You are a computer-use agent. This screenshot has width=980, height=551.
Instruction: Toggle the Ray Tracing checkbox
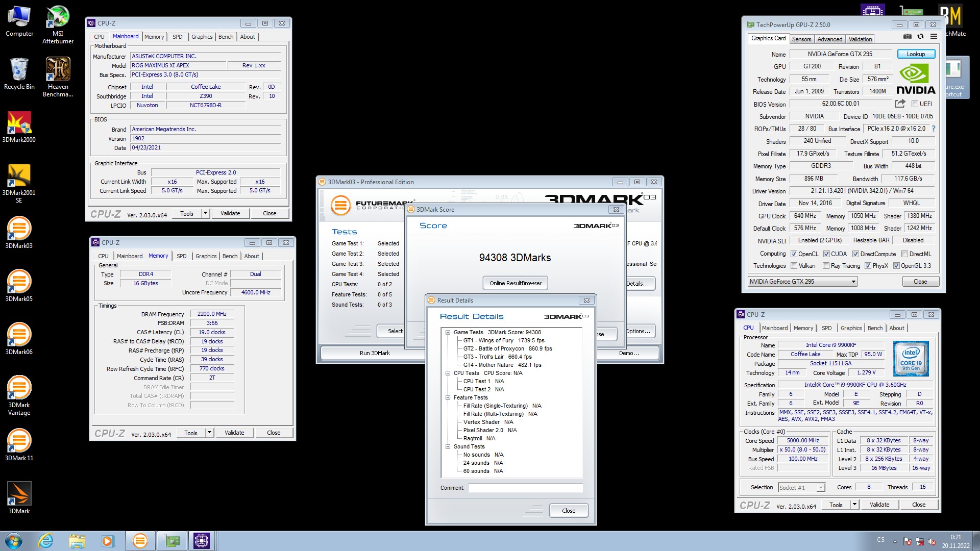[826, 266]
